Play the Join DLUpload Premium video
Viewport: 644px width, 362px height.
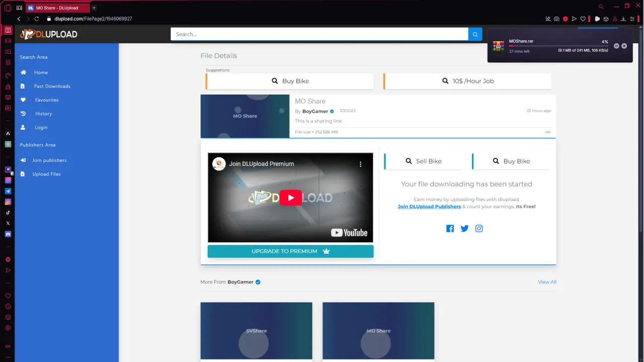tap(291, 198)
